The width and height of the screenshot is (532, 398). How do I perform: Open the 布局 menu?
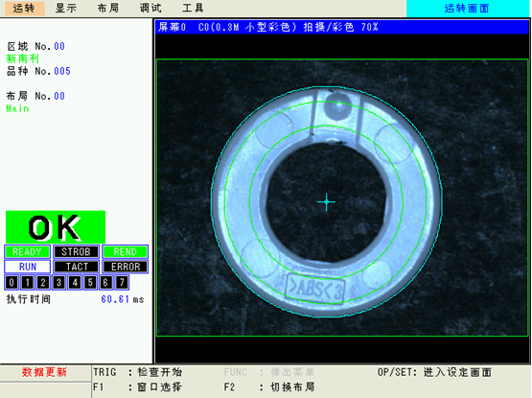point(108,8)
